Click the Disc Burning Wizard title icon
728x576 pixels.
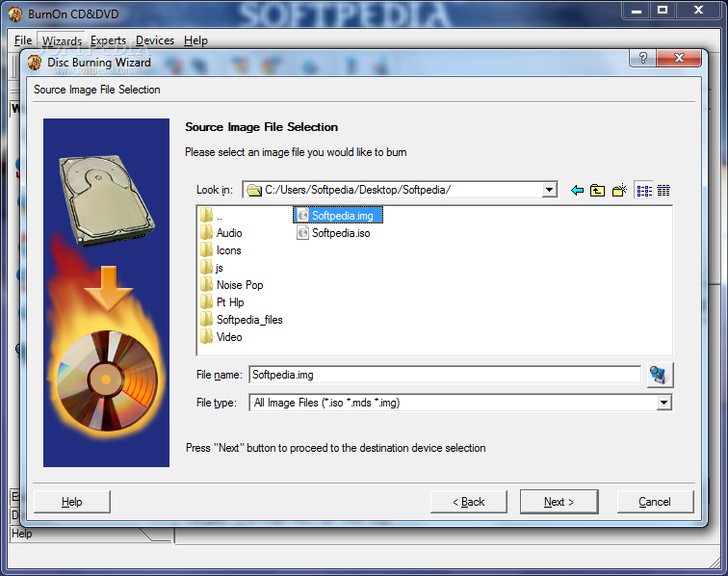coord(35,63)
